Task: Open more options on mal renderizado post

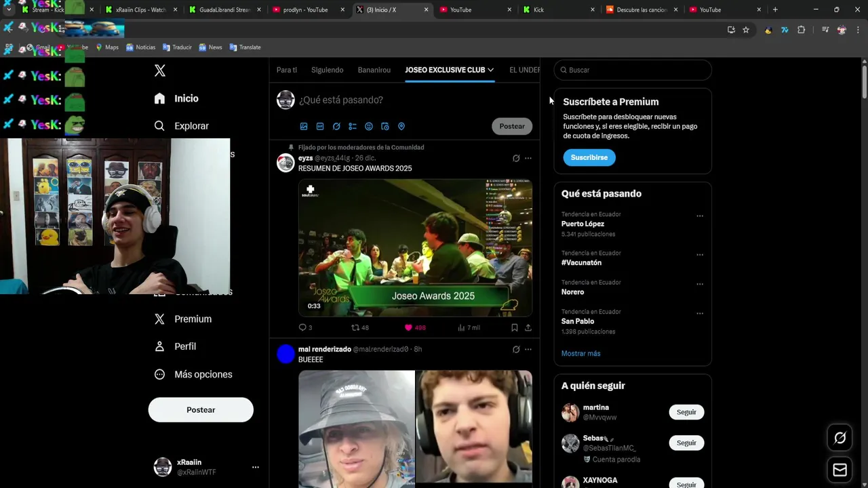Action: [528, 349]
